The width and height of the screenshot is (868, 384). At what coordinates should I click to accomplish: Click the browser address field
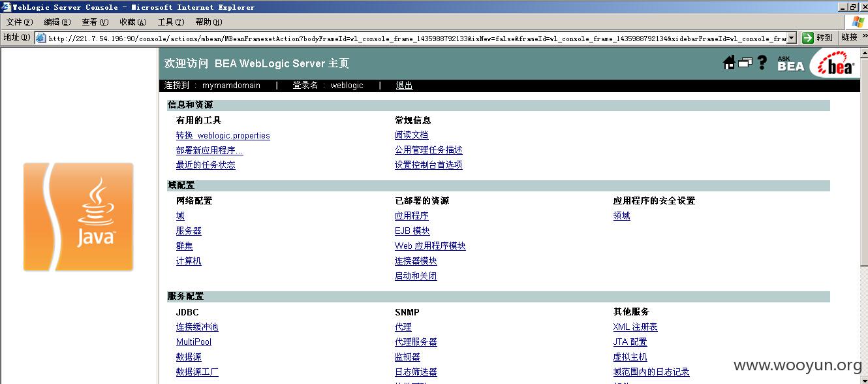coord(416,38)
